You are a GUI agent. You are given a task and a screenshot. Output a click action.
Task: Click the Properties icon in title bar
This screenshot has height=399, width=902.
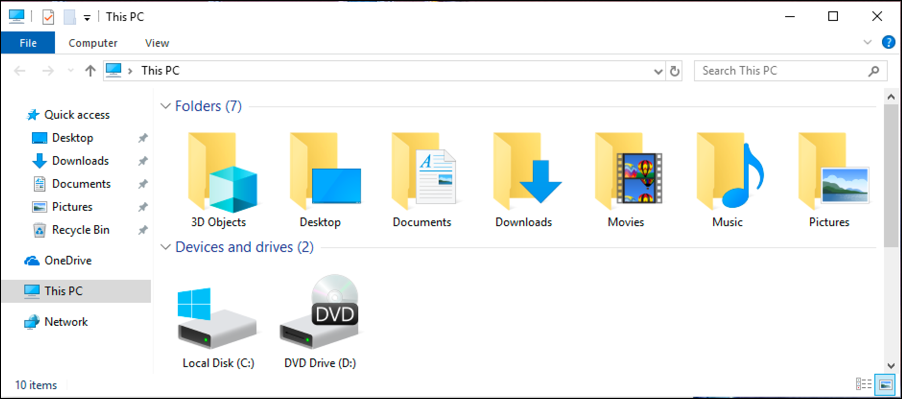pyautogui.click(x=48, y=17)
